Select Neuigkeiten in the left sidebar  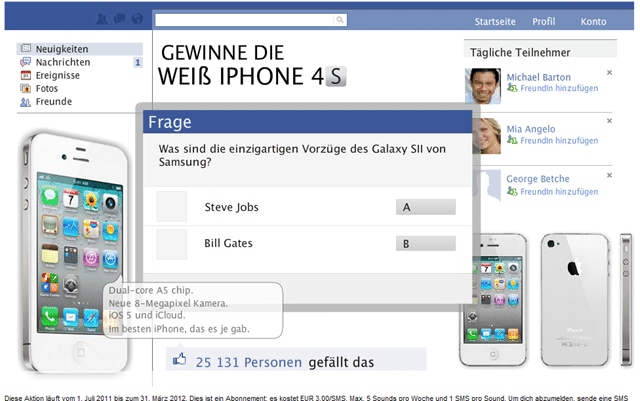(80, 49)
